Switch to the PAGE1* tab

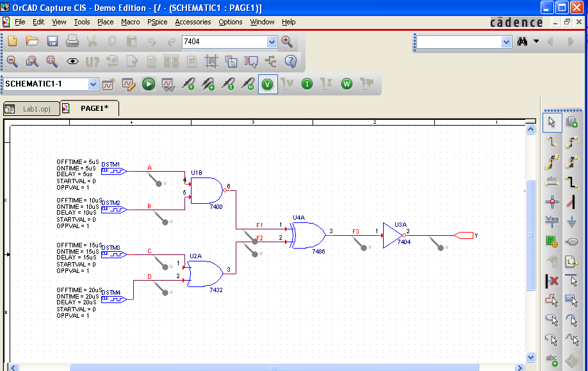(x=89, y=108)
